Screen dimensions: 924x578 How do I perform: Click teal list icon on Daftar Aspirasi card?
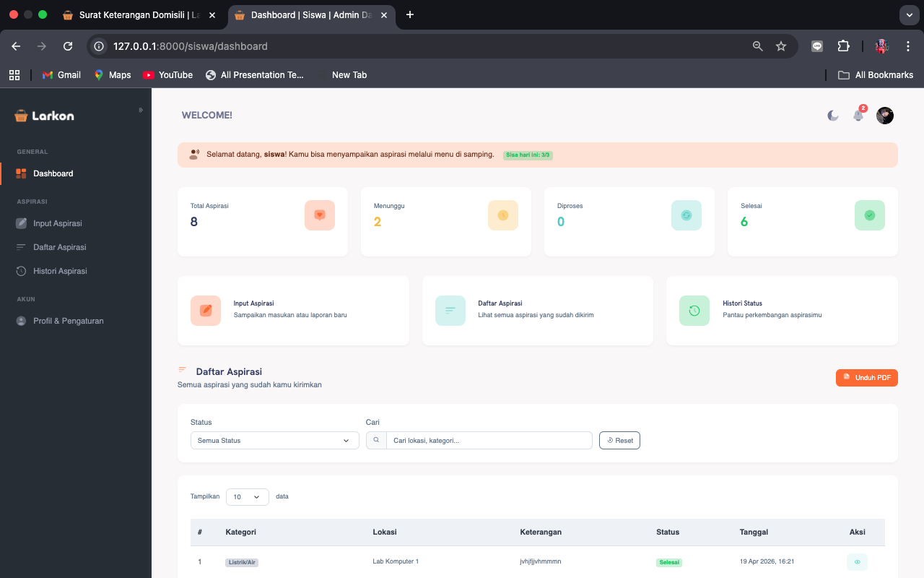pos(450,311)
